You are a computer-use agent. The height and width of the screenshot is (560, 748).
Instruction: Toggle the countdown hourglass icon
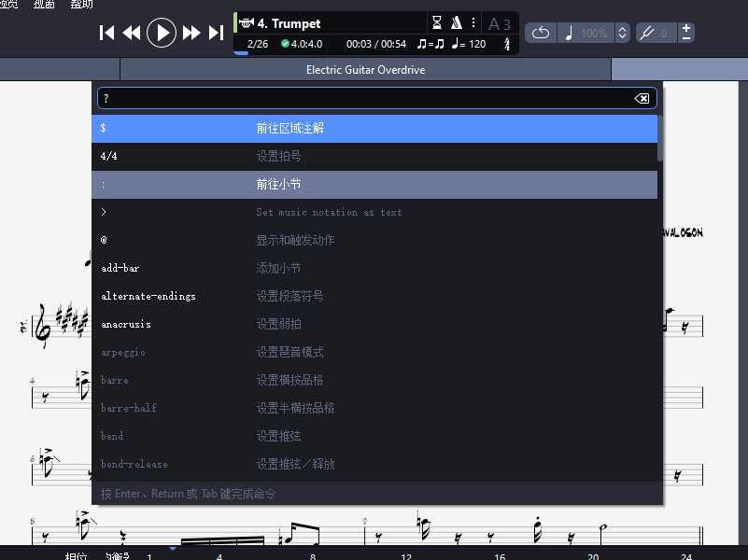(x=437, y=21)
